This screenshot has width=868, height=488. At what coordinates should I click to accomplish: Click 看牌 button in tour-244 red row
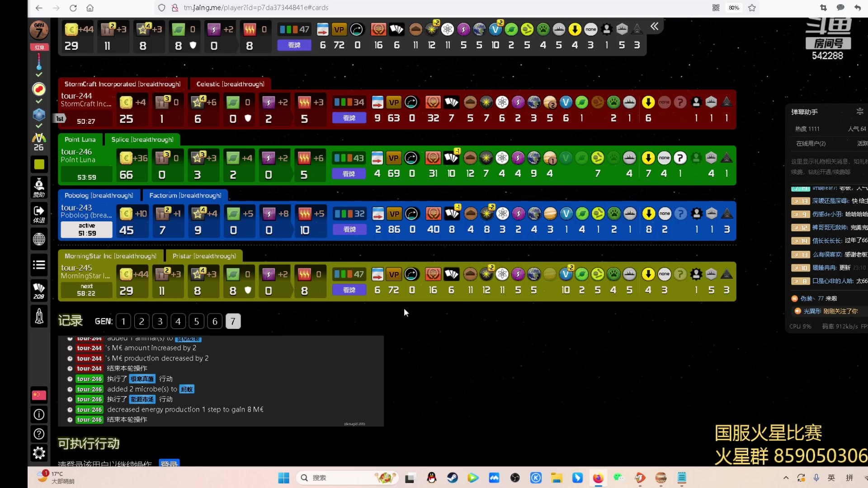[349, 118]
